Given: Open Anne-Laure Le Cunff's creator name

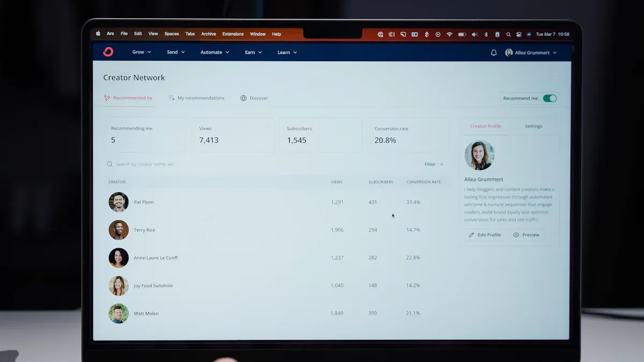Looking at the screenshot, I should [156, 258].
